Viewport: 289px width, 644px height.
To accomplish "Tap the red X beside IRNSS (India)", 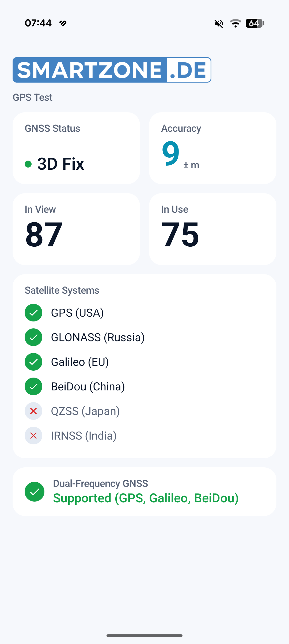I will (x=33, y=436).
